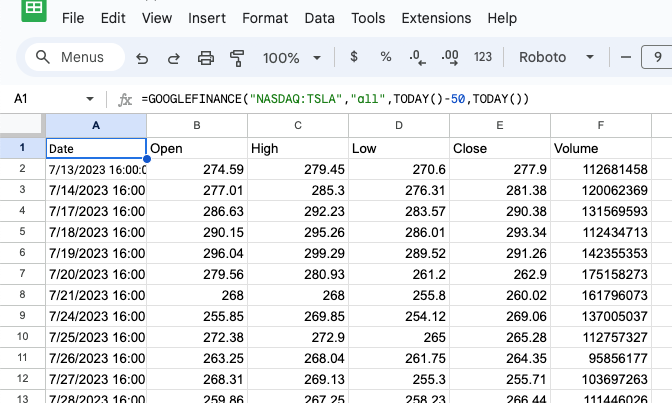
Task: Click the cell with value 293.34
Action: pos(500,232)
